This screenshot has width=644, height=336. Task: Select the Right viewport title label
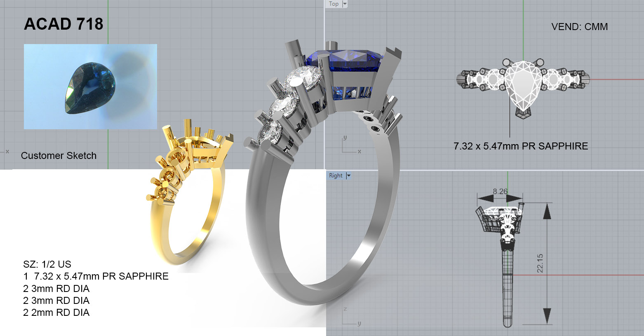336,175
